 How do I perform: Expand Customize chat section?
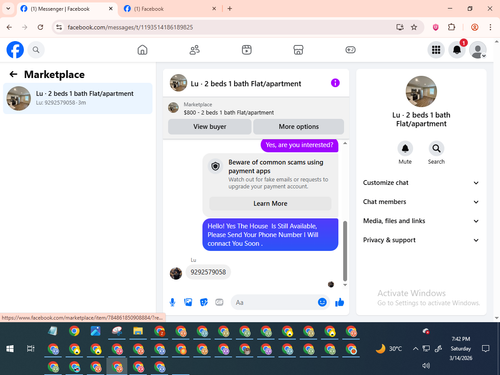click(421, 183)
